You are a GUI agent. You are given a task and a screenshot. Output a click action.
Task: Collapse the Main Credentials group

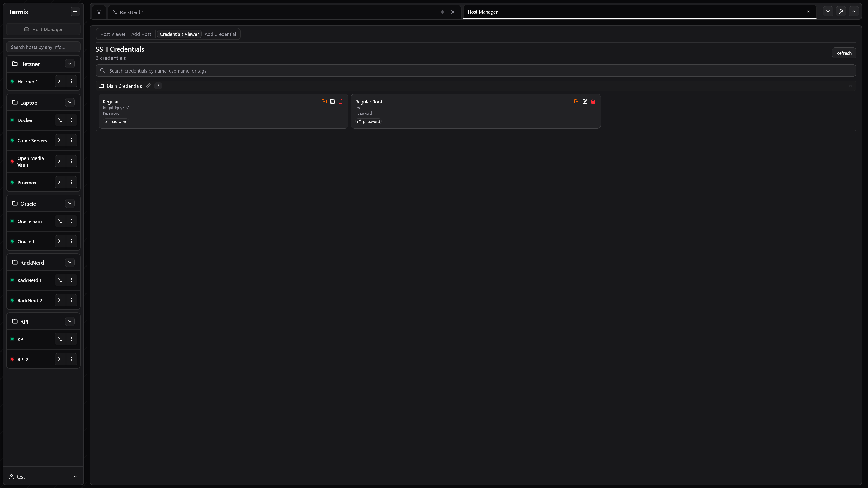pyautogui.click(x=850, y=86)
